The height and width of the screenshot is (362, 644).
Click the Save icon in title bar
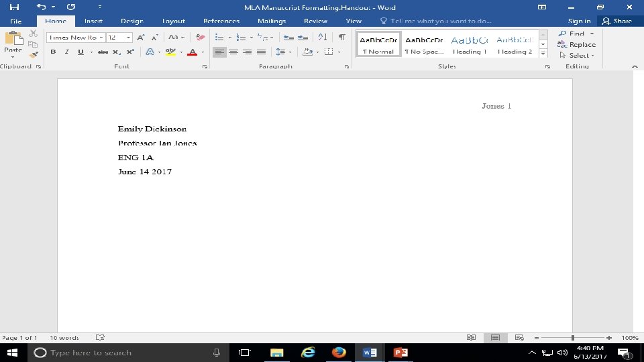point(14,7)
